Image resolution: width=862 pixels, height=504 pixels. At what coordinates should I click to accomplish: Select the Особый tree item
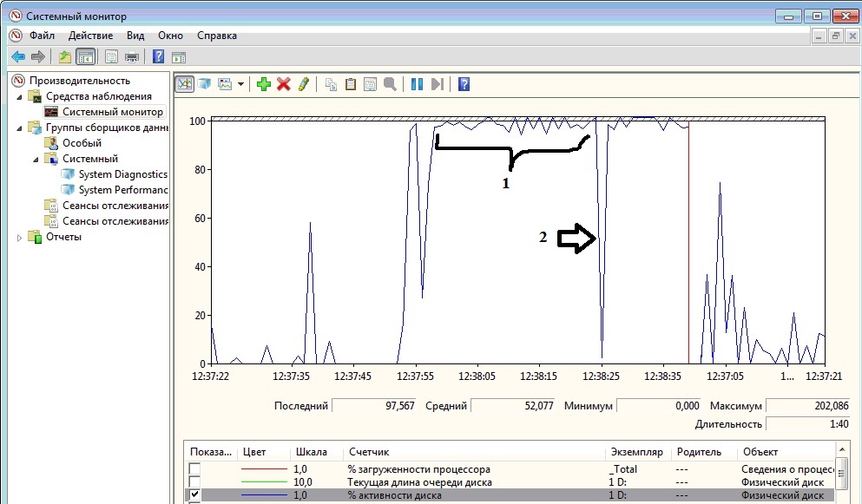[x=82, y=143]
